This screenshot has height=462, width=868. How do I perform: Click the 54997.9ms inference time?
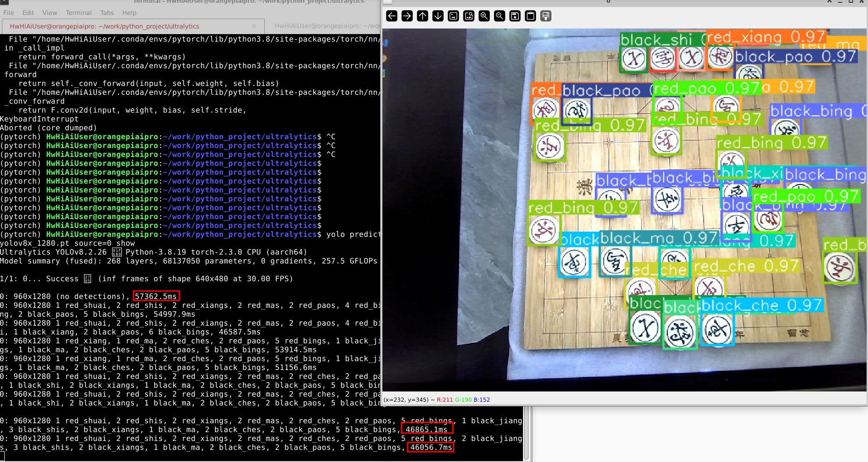pos(174,314)
